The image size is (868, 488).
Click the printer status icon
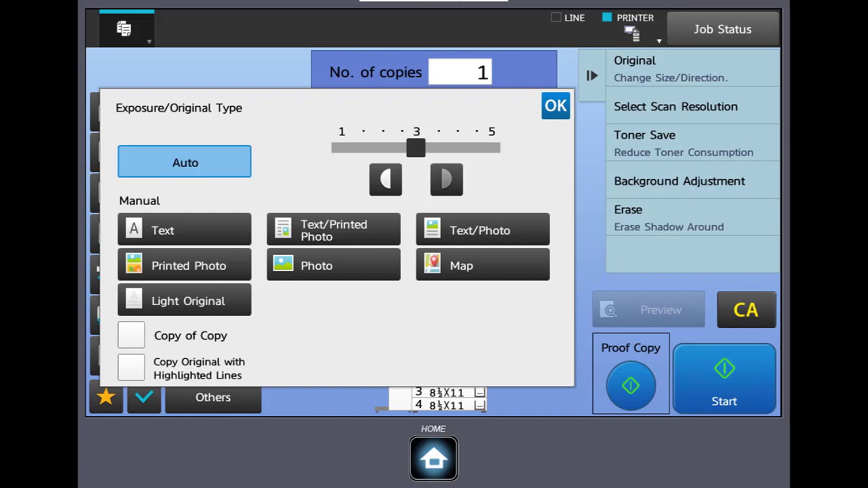631,33
